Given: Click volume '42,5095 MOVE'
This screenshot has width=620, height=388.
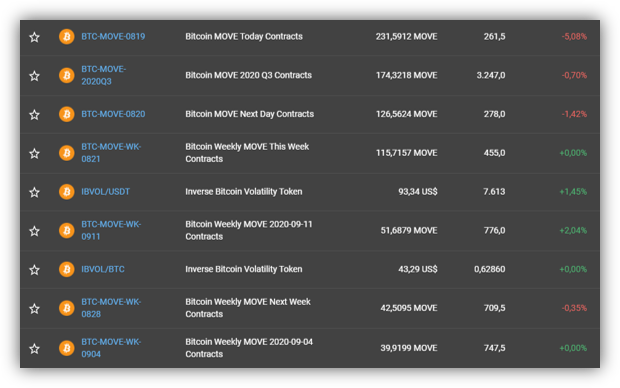Looking at the screenshot, I should pyautogui.click(x=409, y=308).
